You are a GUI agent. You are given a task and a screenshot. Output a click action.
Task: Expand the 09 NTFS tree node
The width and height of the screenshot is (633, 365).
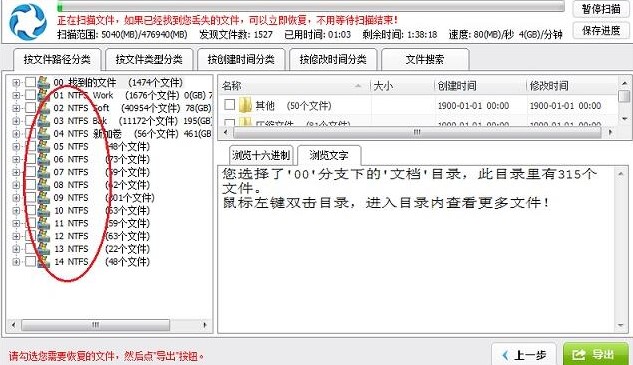[x=16, y=198]
